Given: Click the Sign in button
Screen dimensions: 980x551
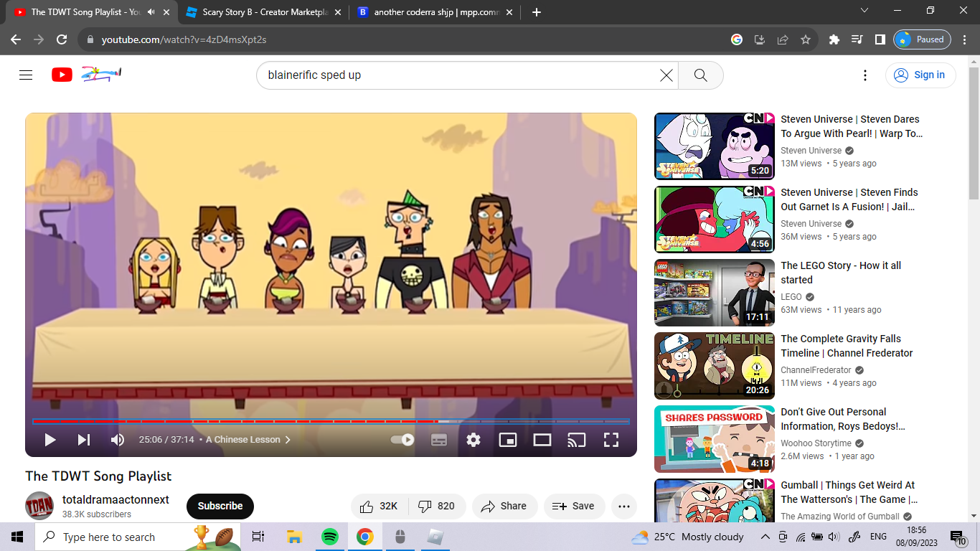Looking at the screenshot, I should pos(920,75).
